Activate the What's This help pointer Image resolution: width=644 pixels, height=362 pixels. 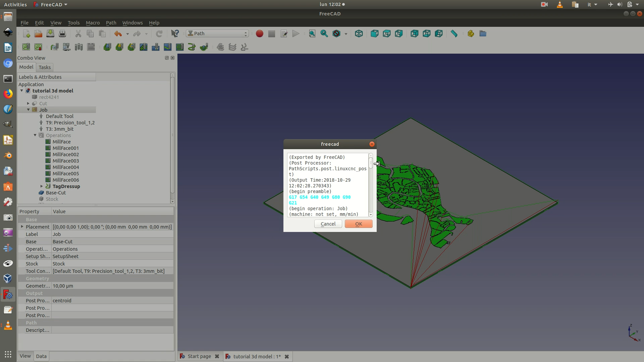pyautogui.click(x=175, y=34)
